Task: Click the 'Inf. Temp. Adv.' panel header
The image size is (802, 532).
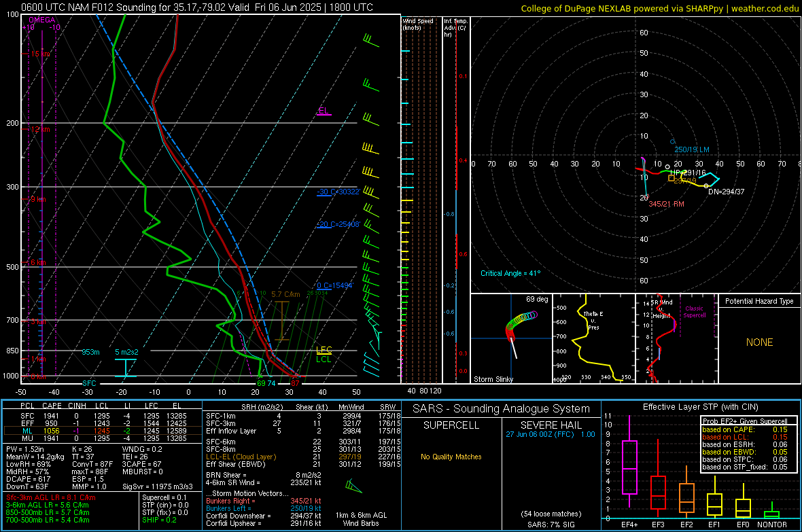Action: tap(455, 28)
